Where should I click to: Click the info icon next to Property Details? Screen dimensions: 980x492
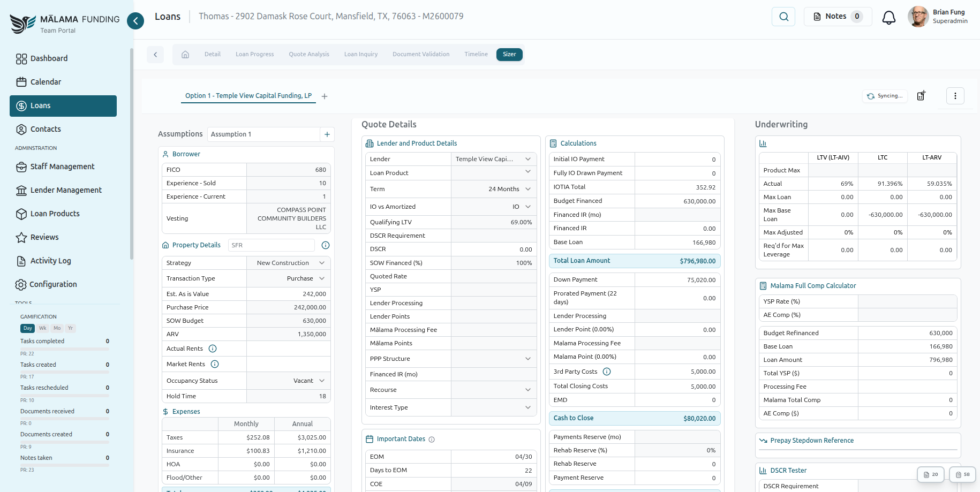pyautogui.click(x=326, y=245)
